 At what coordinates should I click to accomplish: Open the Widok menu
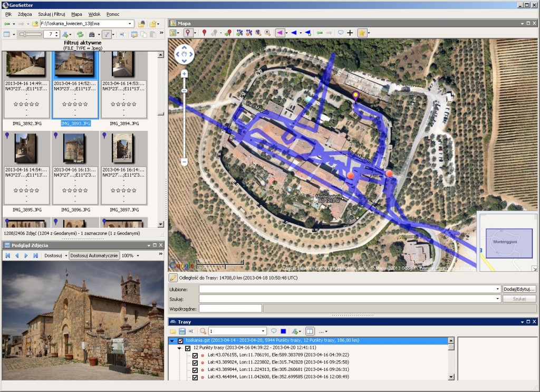[95, 14]
